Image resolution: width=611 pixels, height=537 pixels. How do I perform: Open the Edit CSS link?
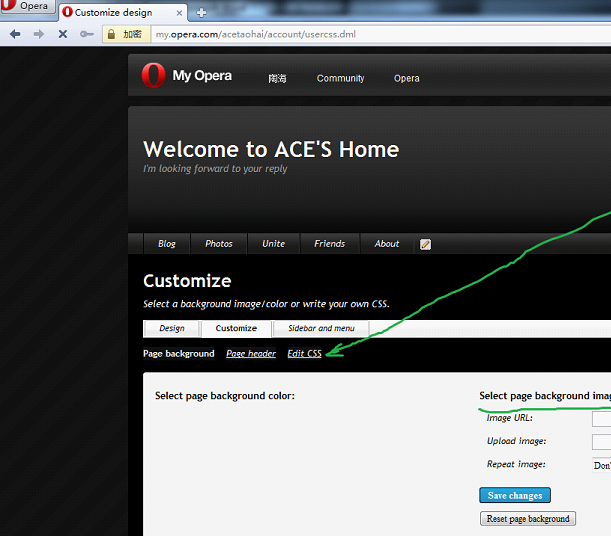(304, 353)
